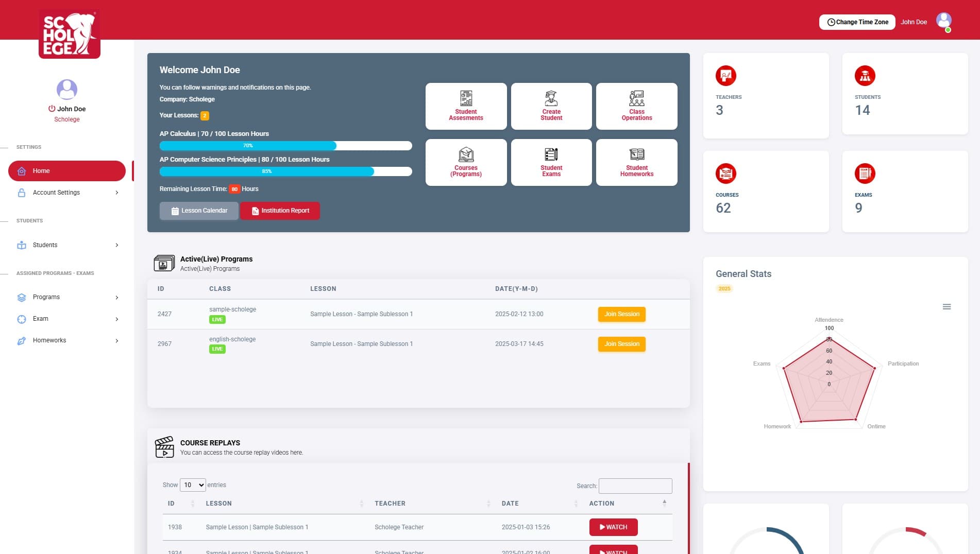Click the LIVE badge under english-scholege

click(217, 349)
